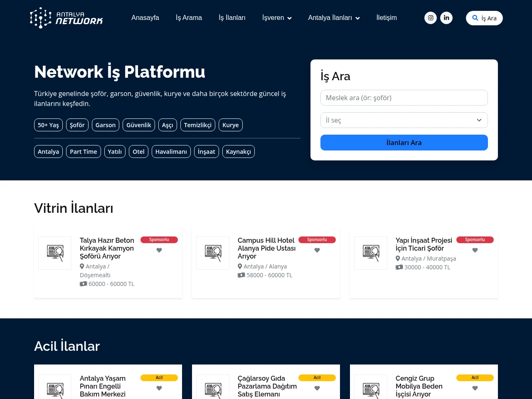The image size is (532, 399).
Task: Select the Kurye tag
Action: pyautogui.click(x=231, y=125)
